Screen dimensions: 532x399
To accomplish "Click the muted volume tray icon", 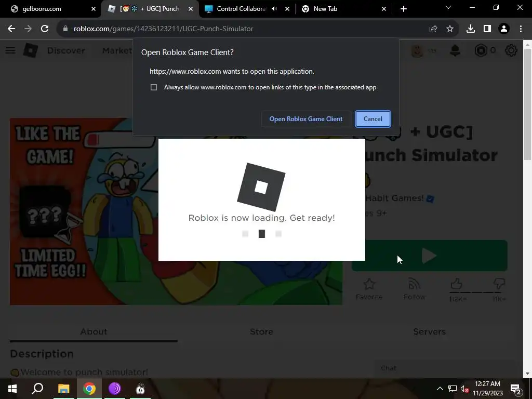I will 464,389.
